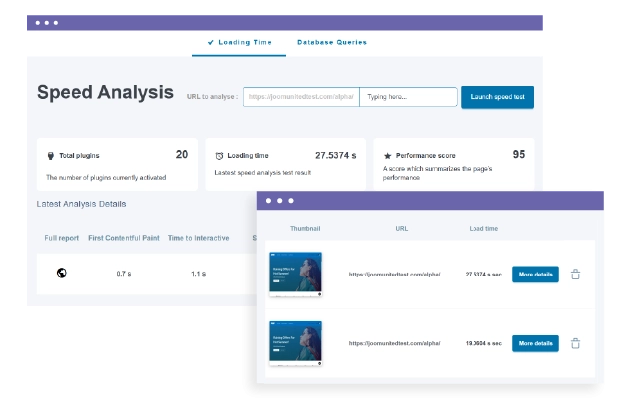Delete the first speed test entry

pos(575,274)
